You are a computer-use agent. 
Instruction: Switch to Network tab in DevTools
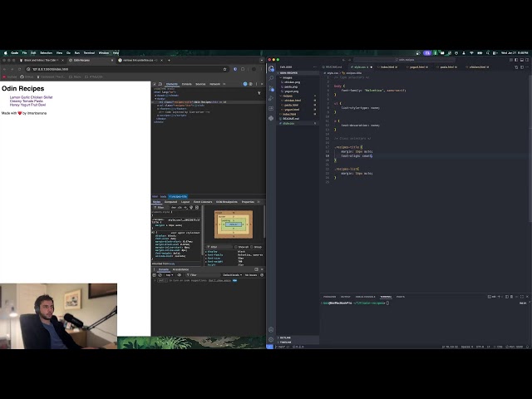tap(214, 84)
